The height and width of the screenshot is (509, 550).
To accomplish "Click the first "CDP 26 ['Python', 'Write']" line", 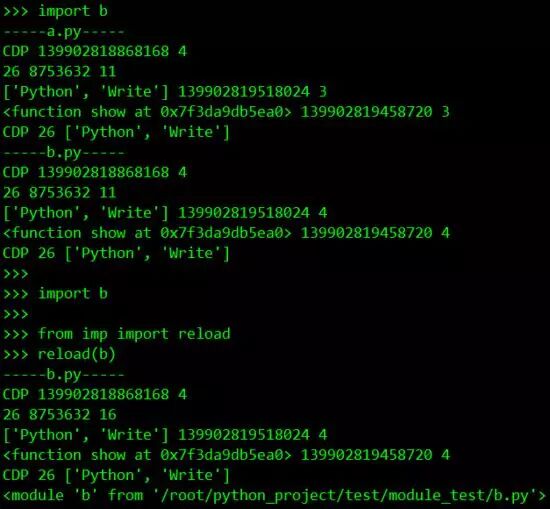I will [116, 132].
